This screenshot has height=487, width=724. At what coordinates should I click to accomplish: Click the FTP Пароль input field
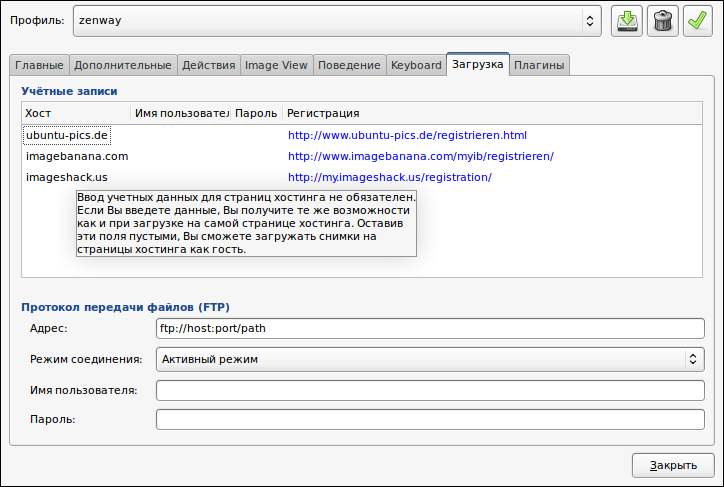point(430,419)
